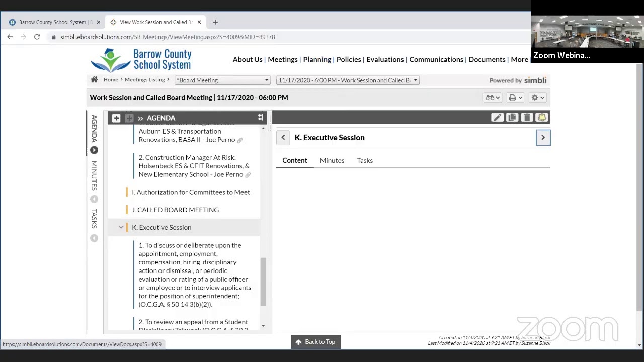Open the Communications menu
The height and width of the screenshot is (362, 644).
click(x=436, y=59)
